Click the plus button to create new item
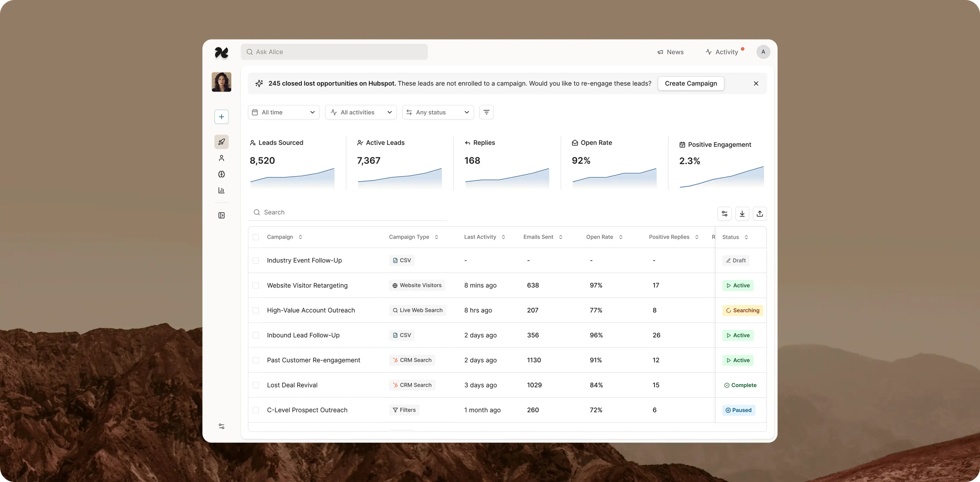 pyautogui.click(x=221, y=117)
